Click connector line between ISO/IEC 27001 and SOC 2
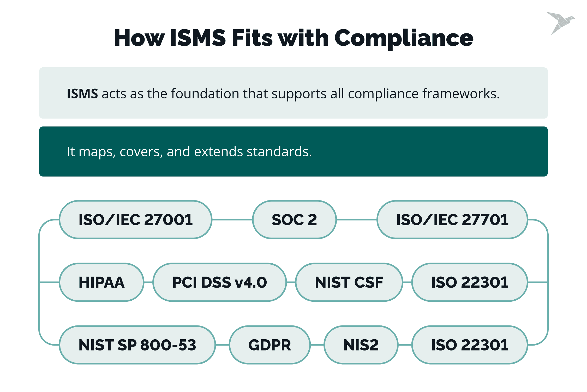Screen dimensions: 587x392 (x=232, y=220)
